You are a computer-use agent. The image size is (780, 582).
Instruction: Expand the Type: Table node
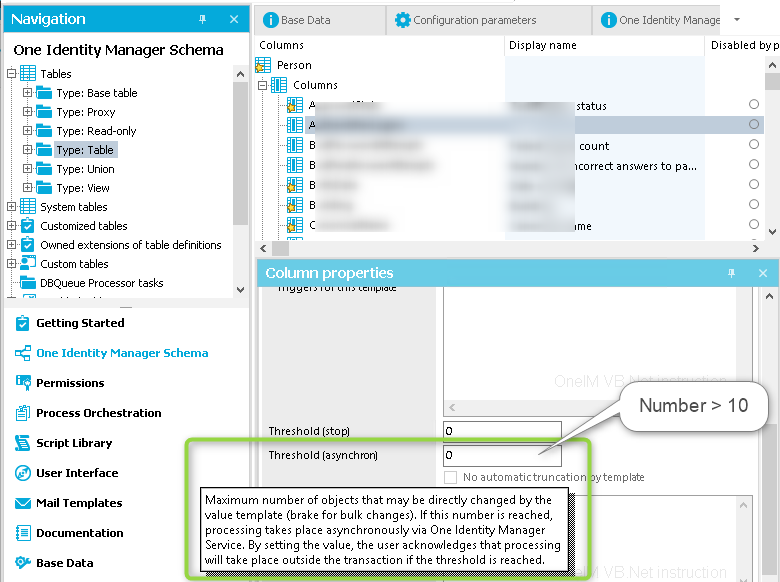(x=27, y=149)
